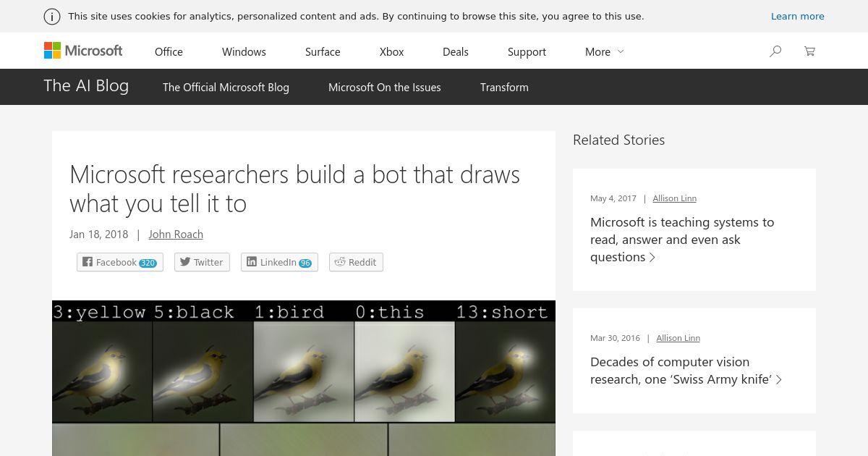Open the Deals menu item

pyautogui.click(x=456, y=51)
